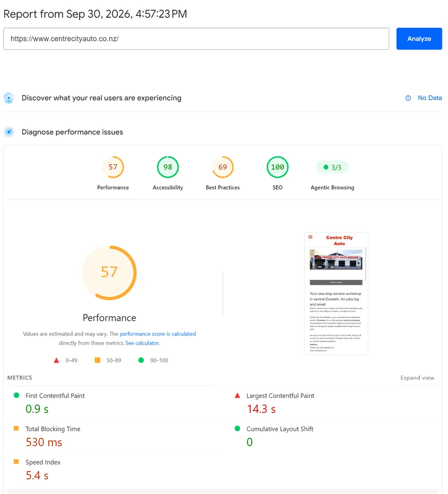448x494 pixels.
Task: Click Expand view for metrics
Action: (417, 378)
